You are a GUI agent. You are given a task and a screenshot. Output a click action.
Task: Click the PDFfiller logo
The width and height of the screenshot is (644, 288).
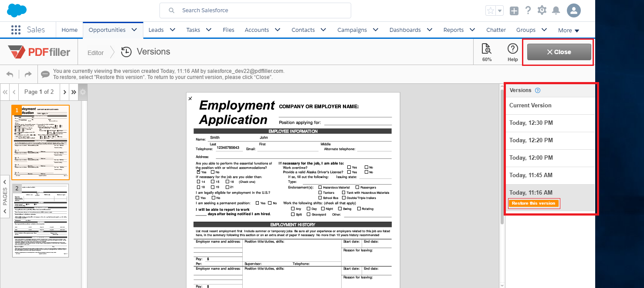coord(39,52)
